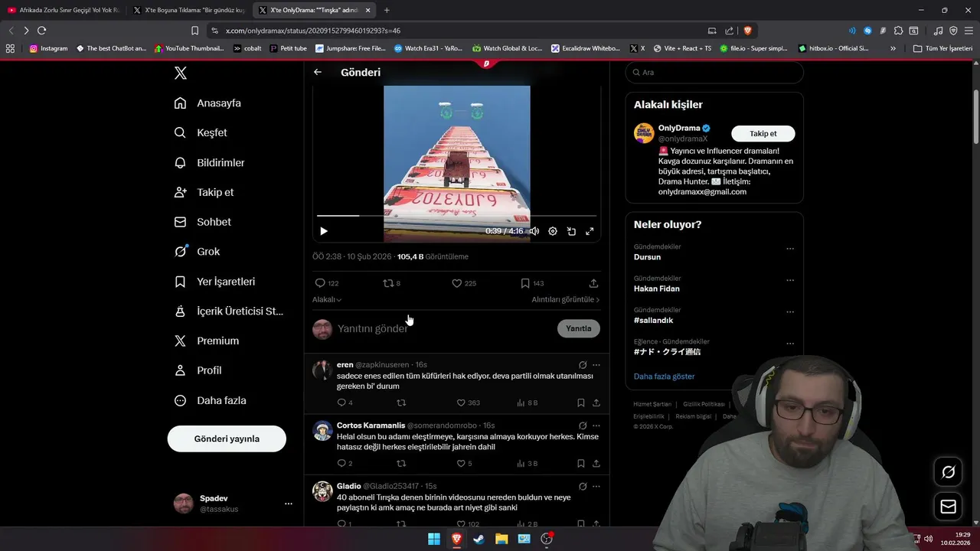Click the Ara search field
The width and height of the screenshot is (980, 551).
click(714, 72)
